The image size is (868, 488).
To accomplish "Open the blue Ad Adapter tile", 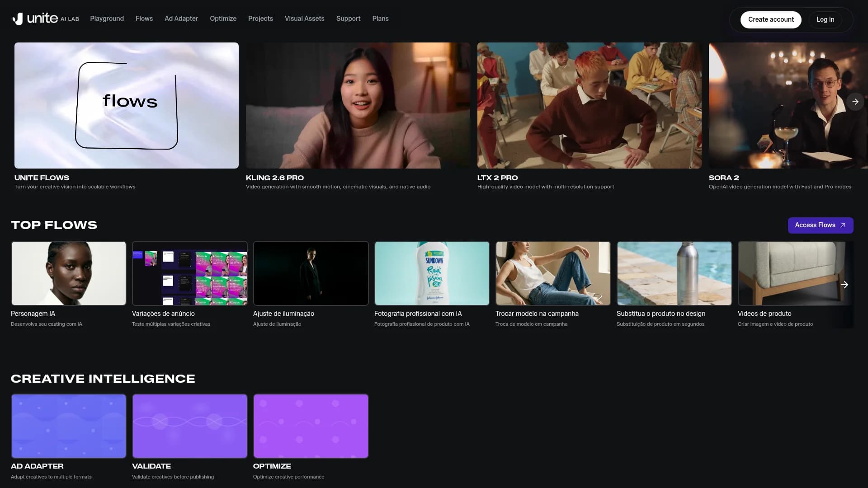I will [x=69, y=426].
